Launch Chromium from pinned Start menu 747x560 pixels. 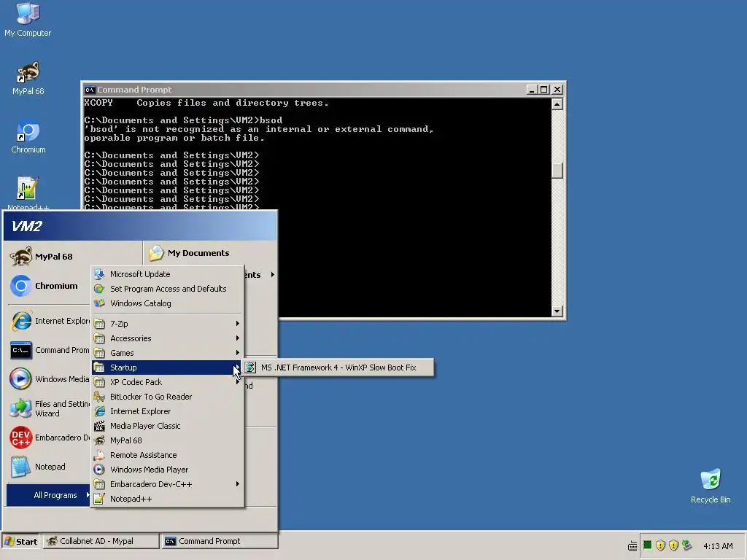pos(49,286)
